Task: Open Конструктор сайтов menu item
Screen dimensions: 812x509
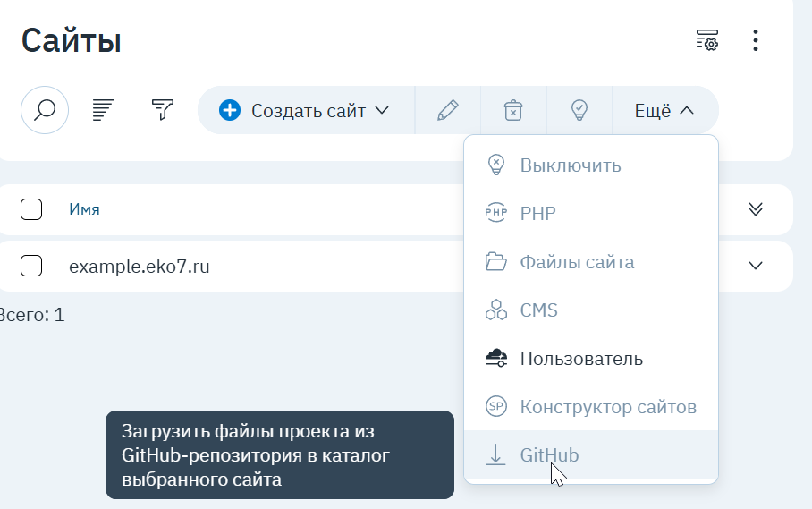Action: point(591,406)
